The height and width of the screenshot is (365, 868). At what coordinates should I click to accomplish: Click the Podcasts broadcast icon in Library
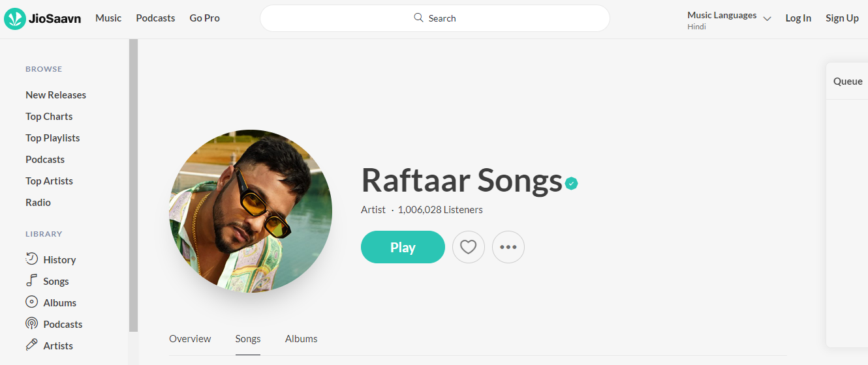point(32,324)
